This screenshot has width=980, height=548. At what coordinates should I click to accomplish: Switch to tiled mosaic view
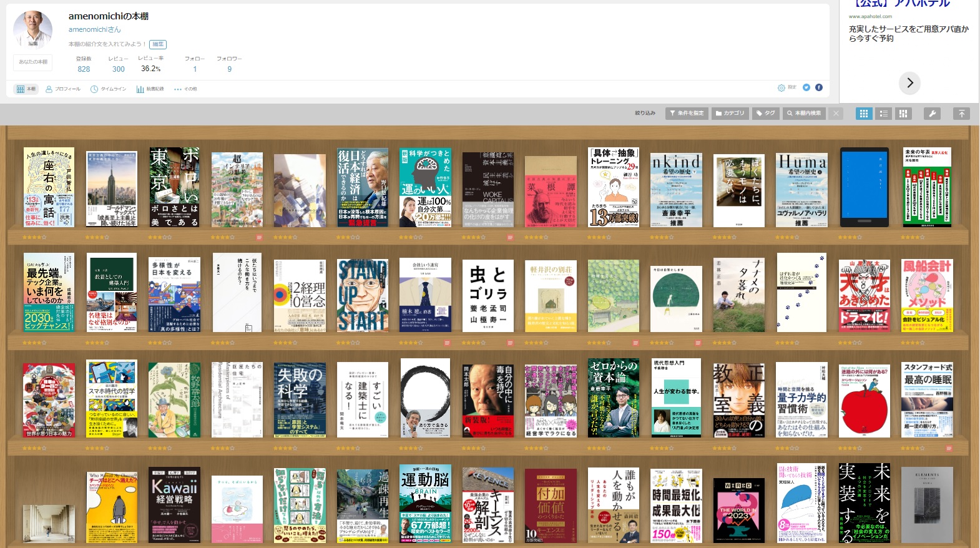pyautogui.click(x=903, y=114)
